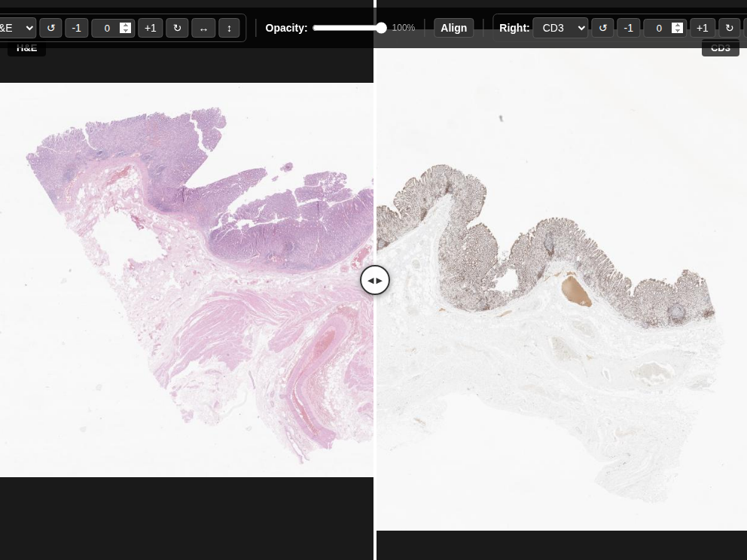Rotate left H&E image clockwise
This screenshot has height=560, width=747.
[x=177, y=28]
